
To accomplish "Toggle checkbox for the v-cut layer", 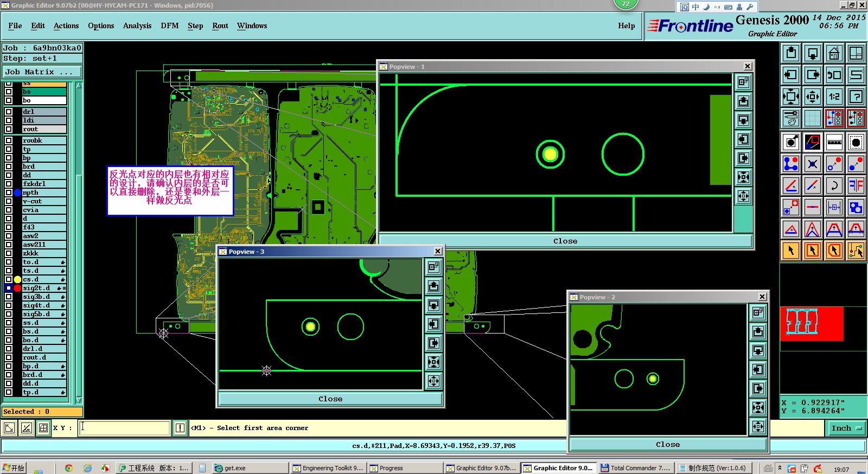I will pos(9,201).
